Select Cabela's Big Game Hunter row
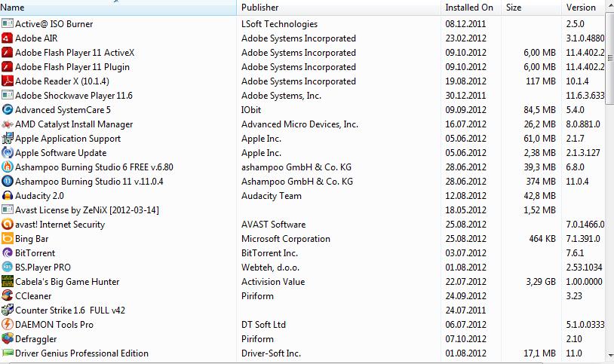The width and height of the screenshot is (614, 364). pos(67,282)
